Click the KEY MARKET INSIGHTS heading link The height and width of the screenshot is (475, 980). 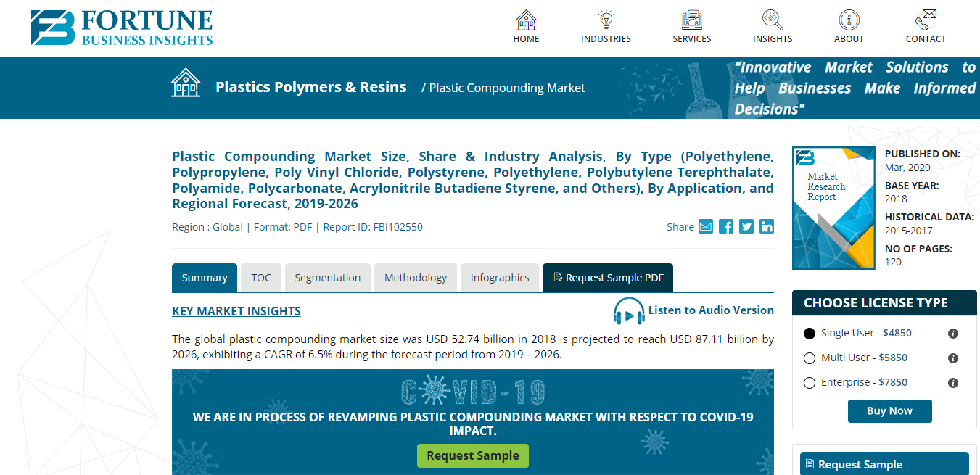[236, 312]
